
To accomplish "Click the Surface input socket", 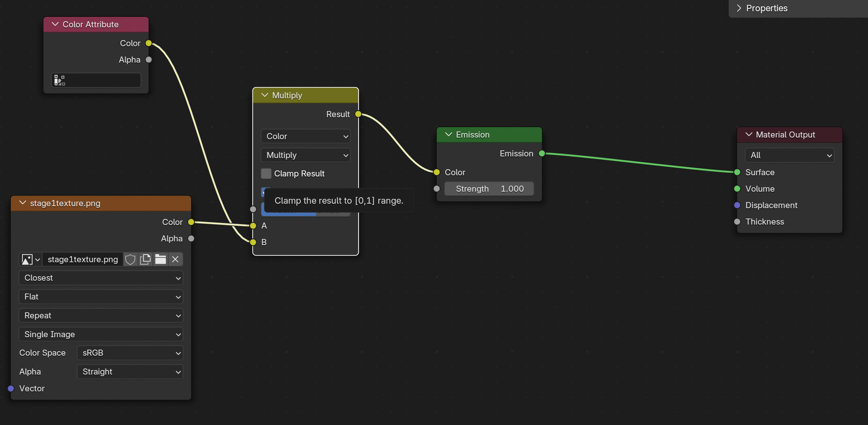I will point(737,172).
